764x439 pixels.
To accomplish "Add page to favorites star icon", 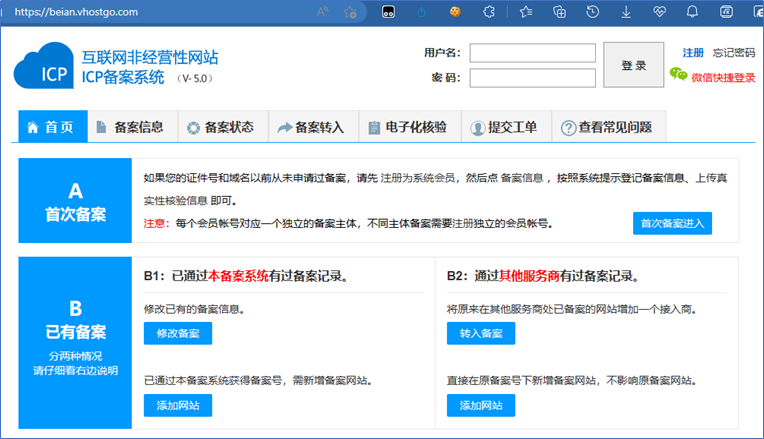I will point(351,12).
